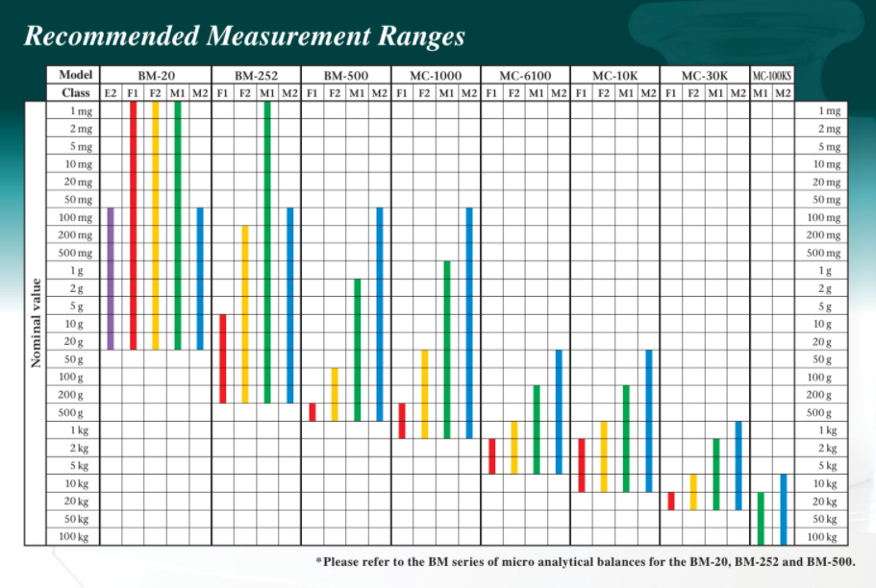Click the '50 mg' label in left column
876x588 pixels.
pyautogui.click(x=78, y=199)
